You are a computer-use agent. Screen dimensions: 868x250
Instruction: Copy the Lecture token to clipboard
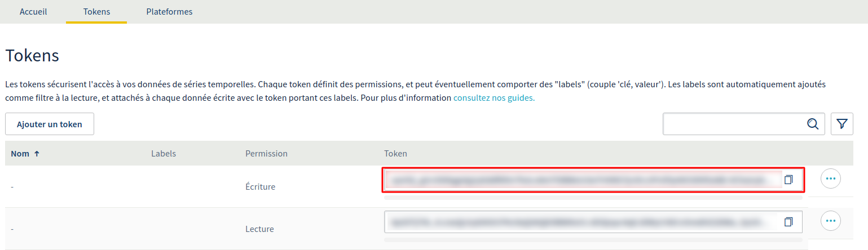click(788, 222)
